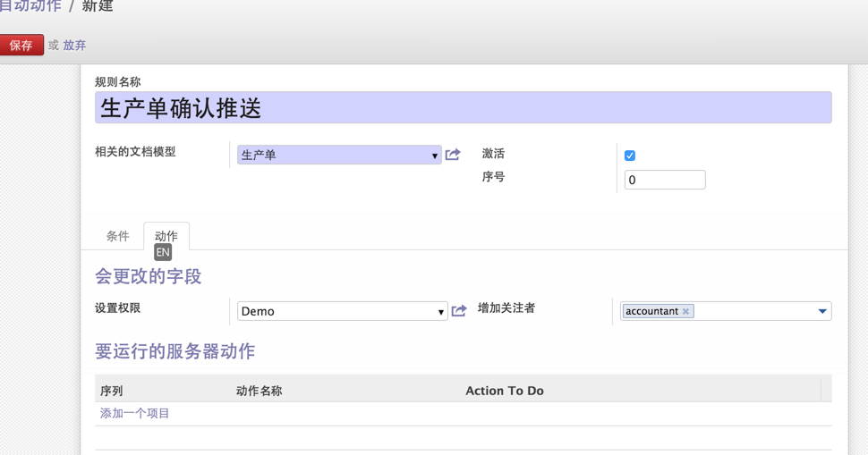Click the EN language badge under 动作 tab

click(x=163, y=252)
